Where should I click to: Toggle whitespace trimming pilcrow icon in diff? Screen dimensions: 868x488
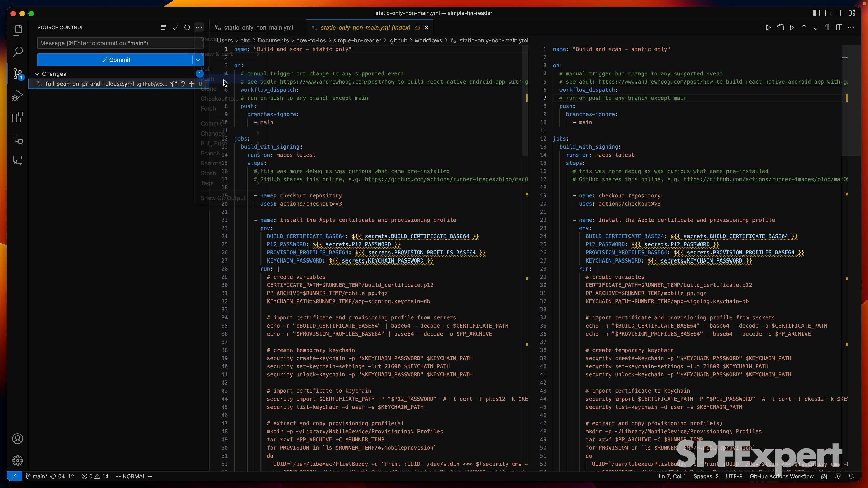[827, 27]
